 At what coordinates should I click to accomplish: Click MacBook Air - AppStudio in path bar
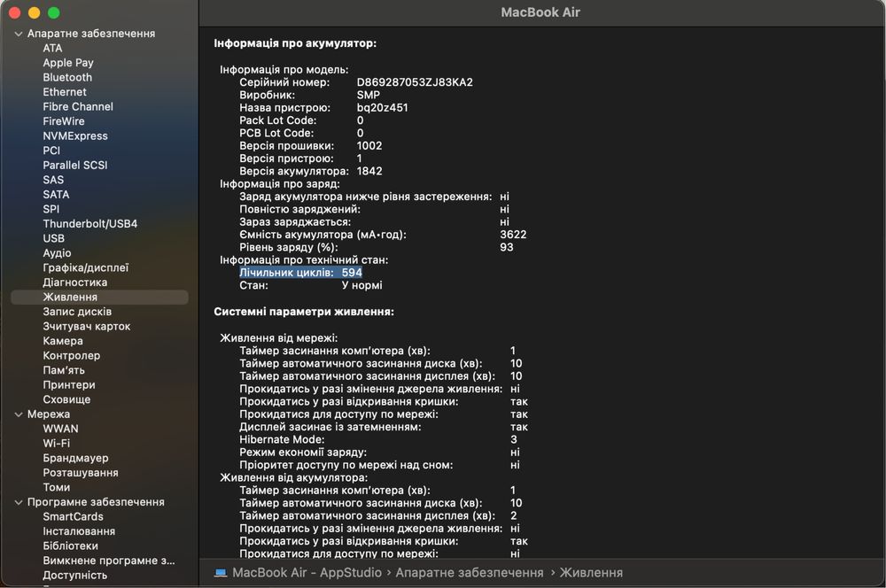[x=307, y=573]
